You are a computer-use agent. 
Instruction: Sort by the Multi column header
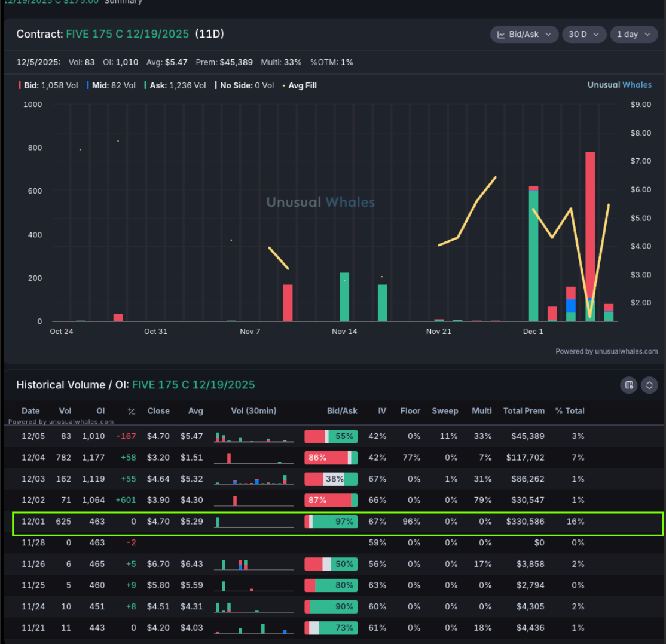point(482,411)
